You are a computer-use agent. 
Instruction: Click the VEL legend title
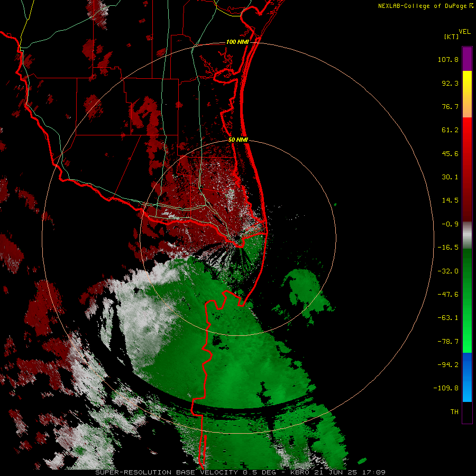pyautogui.click(x=464, y=32)
